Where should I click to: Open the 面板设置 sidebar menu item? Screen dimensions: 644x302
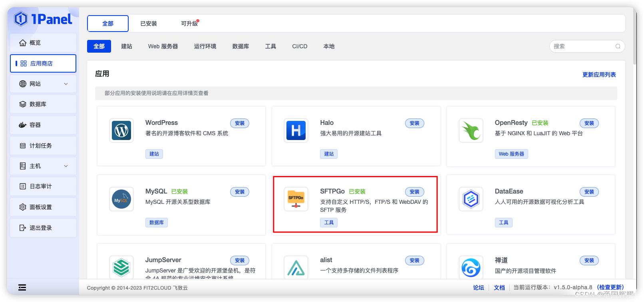click(x=43, y=207)
